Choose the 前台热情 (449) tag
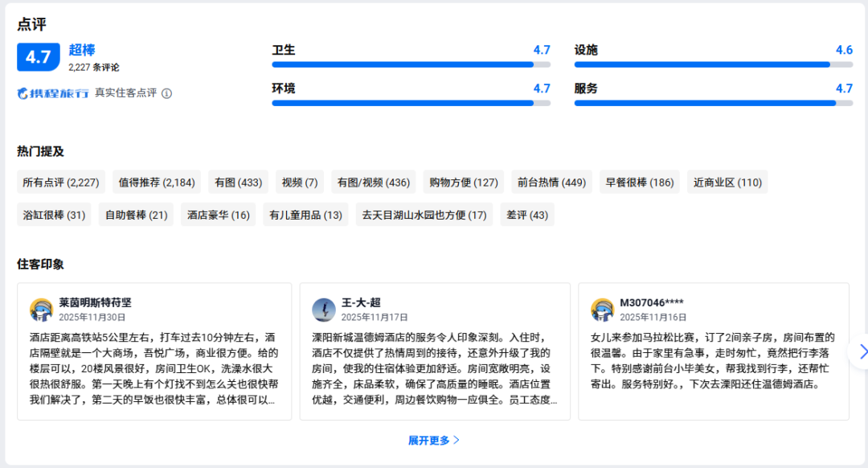 click(x=551, y=183)
